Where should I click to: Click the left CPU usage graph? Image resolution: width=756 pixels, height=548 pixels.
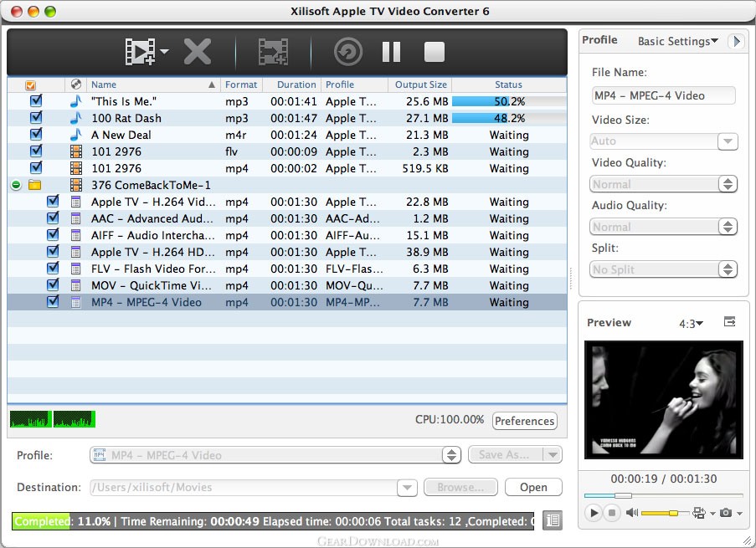pos(31,419)
